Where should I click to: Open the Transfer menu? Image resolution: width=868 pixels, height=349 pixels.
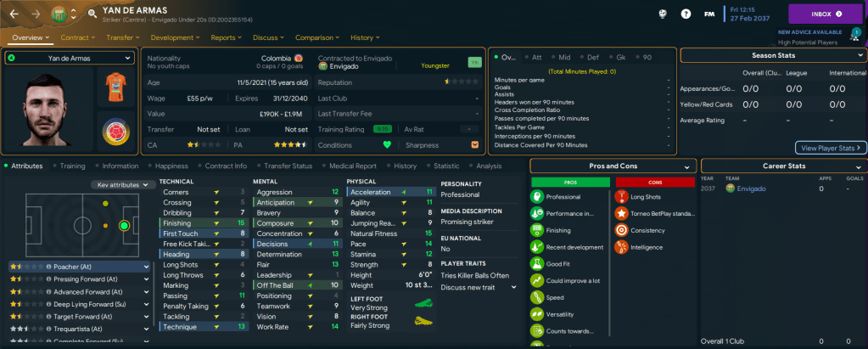tap(124, 37)
